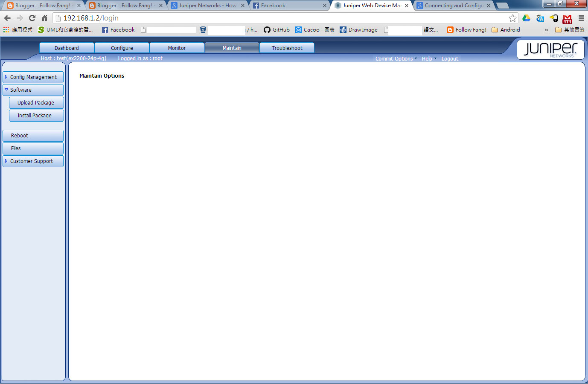Expand the Customer Support menu
This screenshot has width=588, height=384.
[33, 161]
